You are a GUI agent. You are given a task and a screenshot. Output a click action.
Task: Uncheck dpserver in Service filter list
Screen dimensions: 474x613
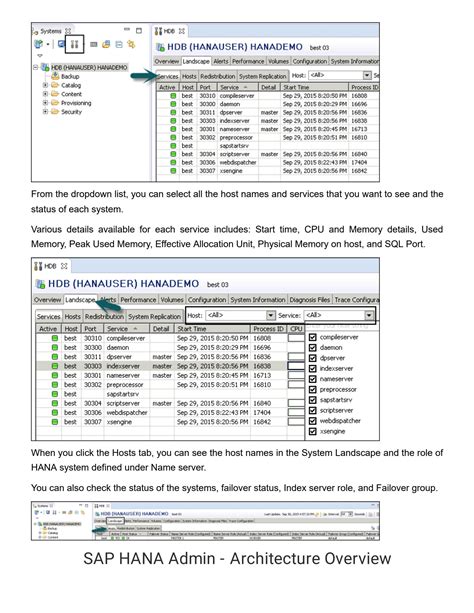point(312,358)
